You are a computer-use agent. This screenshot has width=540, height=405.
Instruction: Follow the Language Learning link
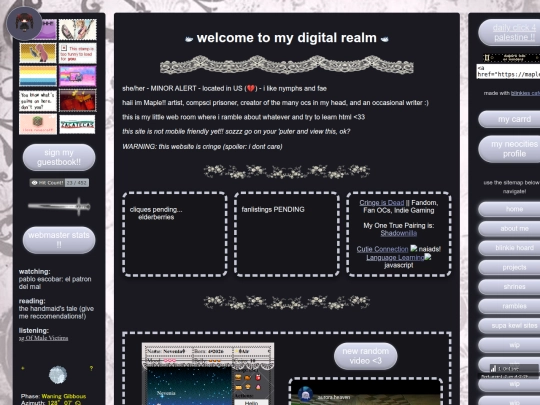coord(395,257)
